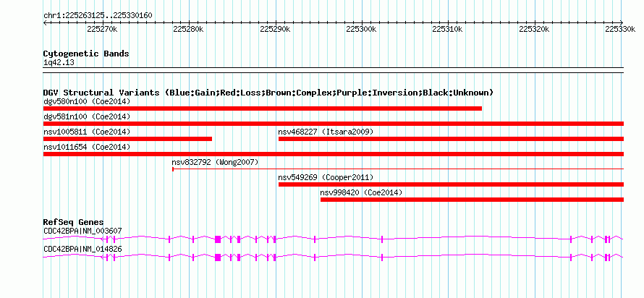Select the thin nsv832792 variant line
Image resolution: width=644 pixels, height=298 pixels.
(x=398, y=169)
